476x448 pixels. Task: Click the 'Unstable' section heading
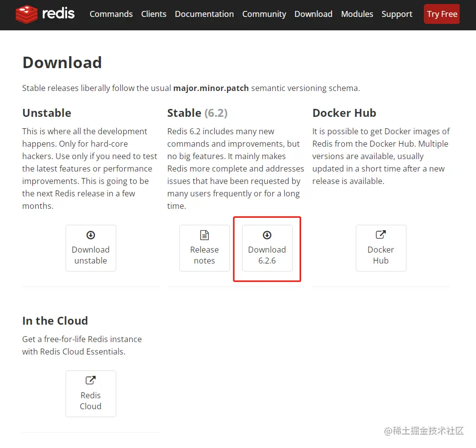coord(47,113)
